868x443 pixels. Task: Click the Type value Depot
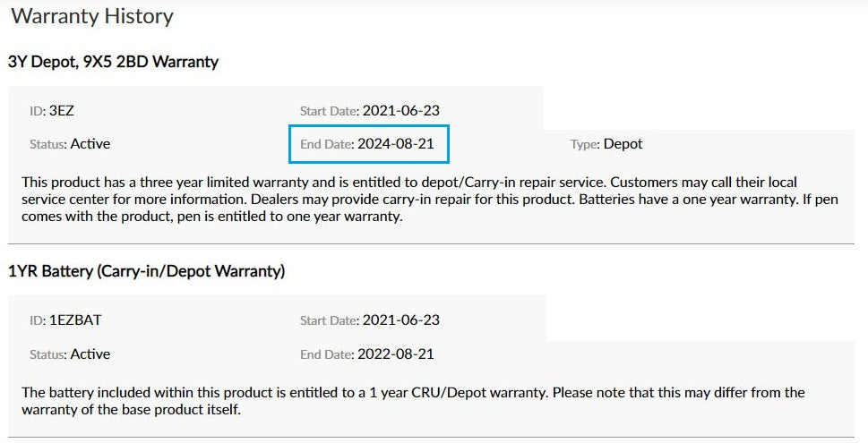click(623, 143)
